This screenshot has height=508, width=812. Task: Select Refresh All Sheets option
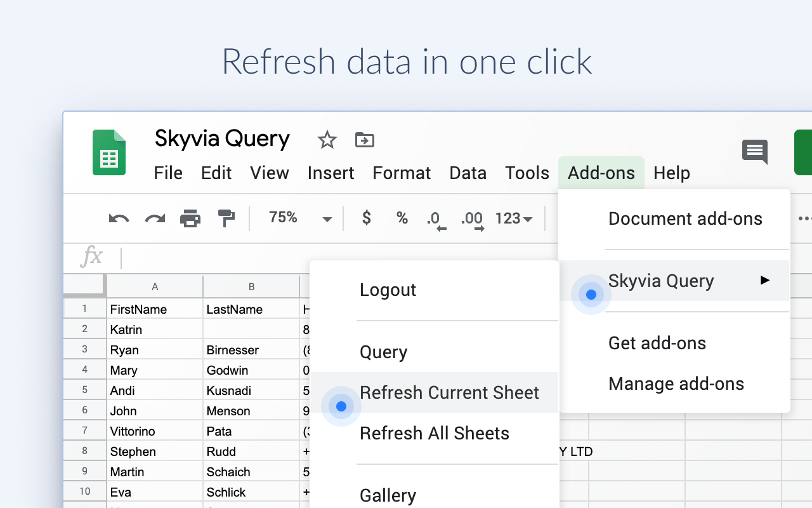coord(435,433)
